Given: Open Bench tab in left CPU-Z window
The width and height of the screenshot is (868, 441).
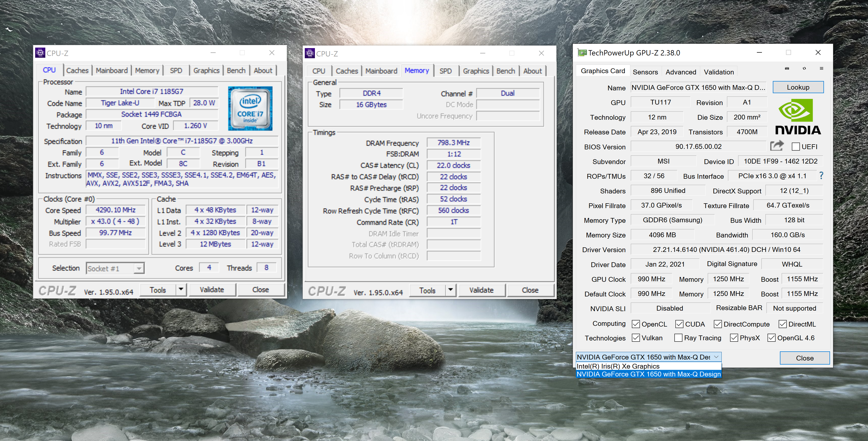Looking at the screenshot, I should pyautogui.click(x=236, y=70).
